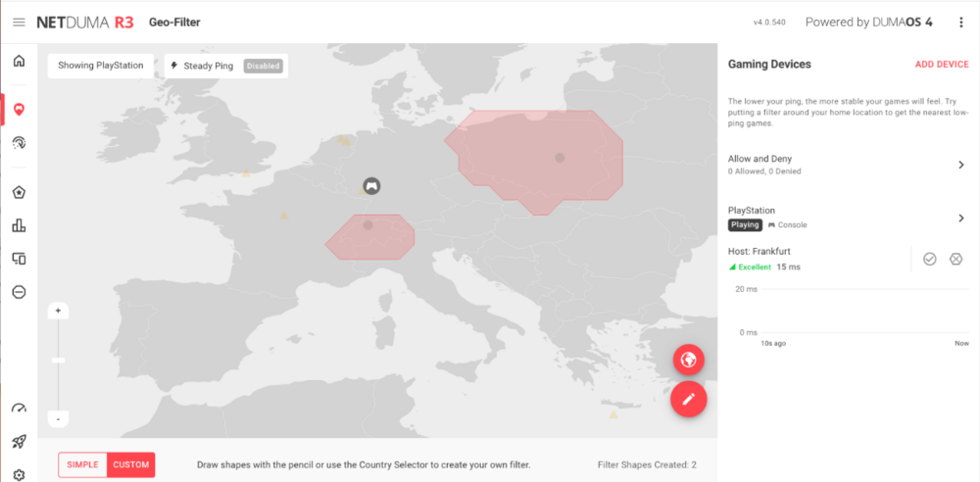Click the yellow triangle marker near Crete

[x=613, y=414]
